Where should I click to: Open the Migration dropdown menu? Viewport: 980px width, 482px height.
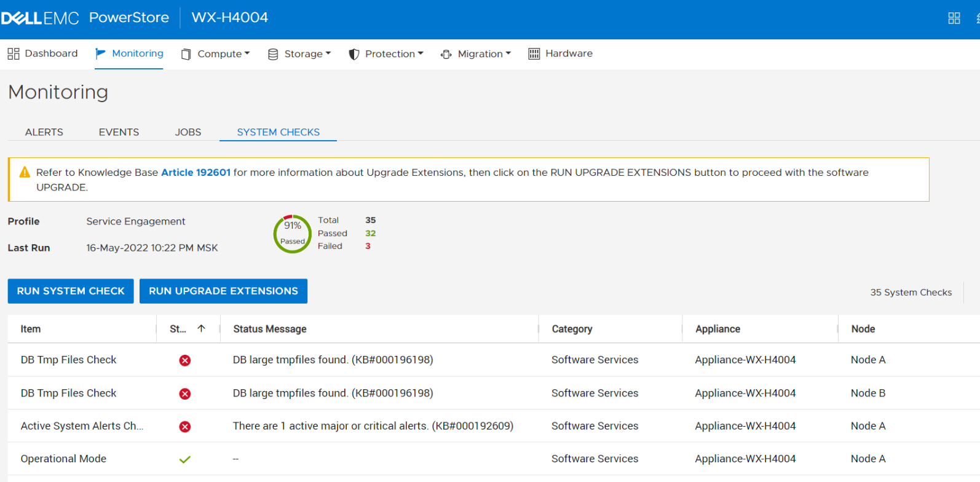click(x=476, y=54)
